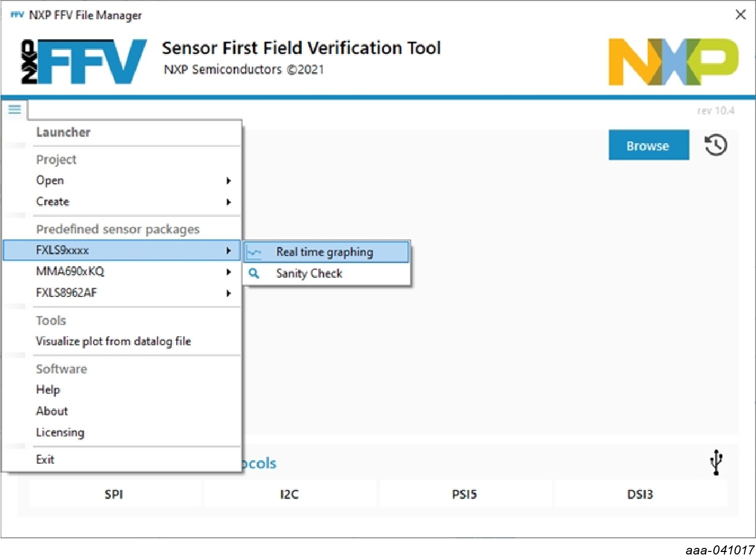Image resolution: width=756 pixels, height=559 pixels.
Task: Click the hamburger menu icon
Action: [15, 109]
